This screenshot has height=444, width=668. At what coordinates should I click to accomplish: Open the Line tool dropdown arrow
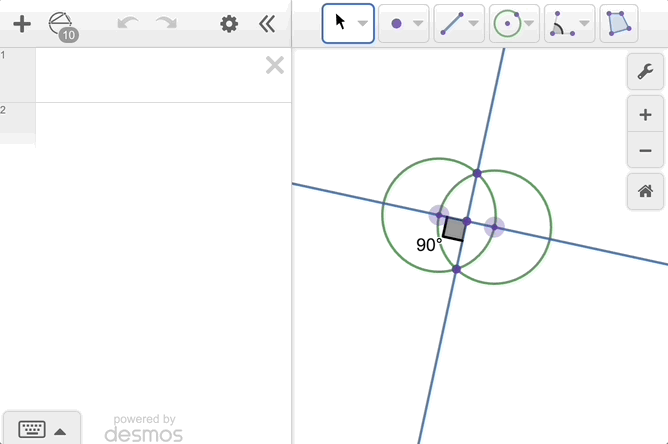coord(473,23)
